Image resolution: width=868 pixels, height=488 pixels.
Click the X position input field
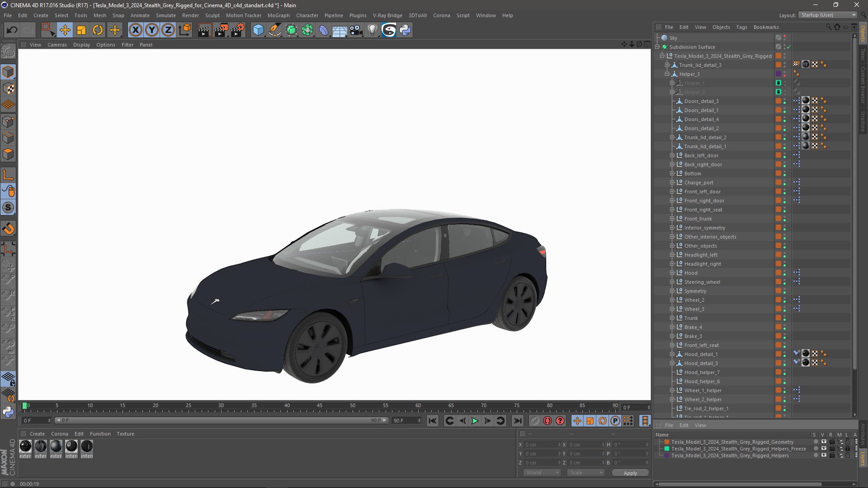[x=542, y=445]
